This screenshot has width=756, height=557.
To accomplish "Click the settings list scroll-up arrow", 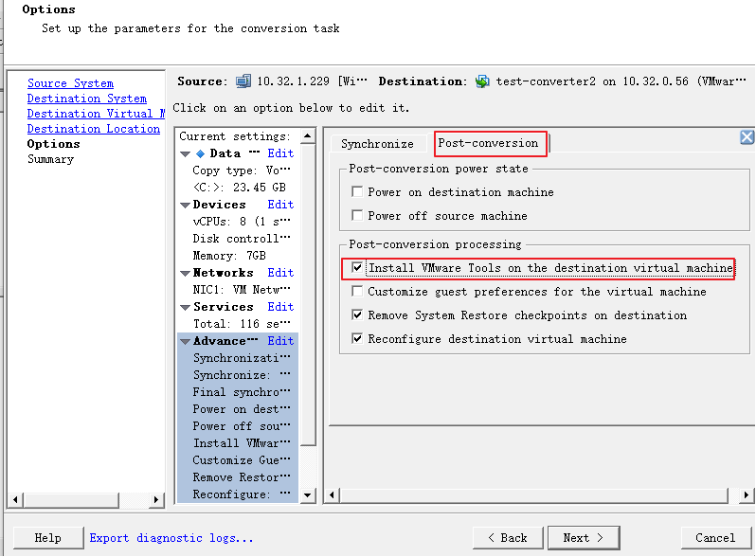I will (x=307, y=136).
